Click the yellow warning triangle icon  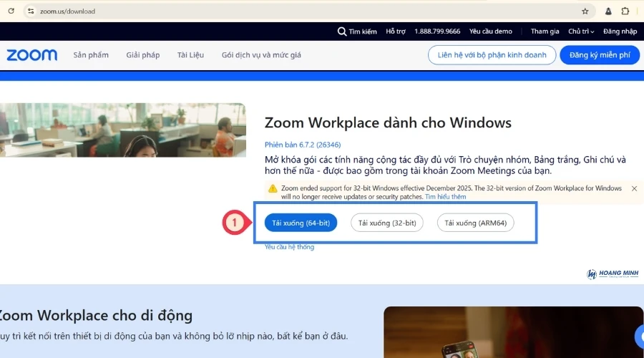pyautogui.click(x=273, y=188)
